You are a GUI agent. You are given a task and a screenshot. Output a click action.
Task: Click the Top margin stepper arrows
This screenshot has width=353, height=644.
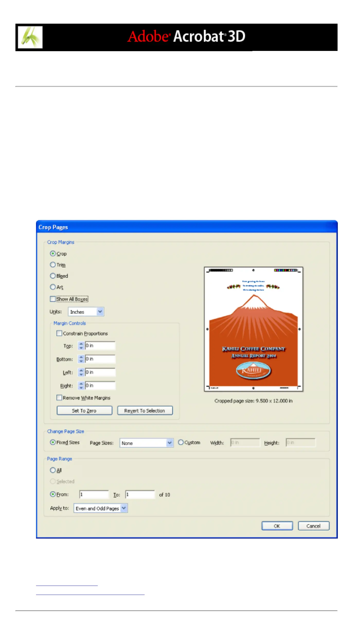coord(81,346)
